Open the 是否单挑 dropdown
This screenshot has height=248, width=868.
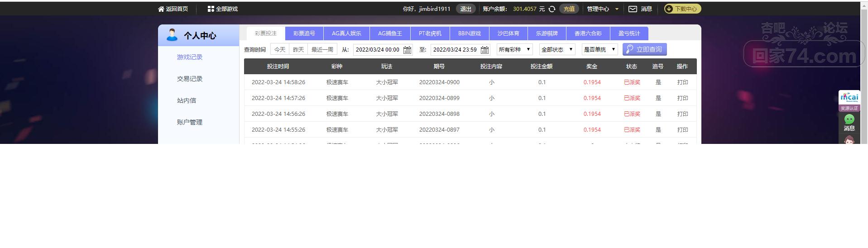pos(599,49)
